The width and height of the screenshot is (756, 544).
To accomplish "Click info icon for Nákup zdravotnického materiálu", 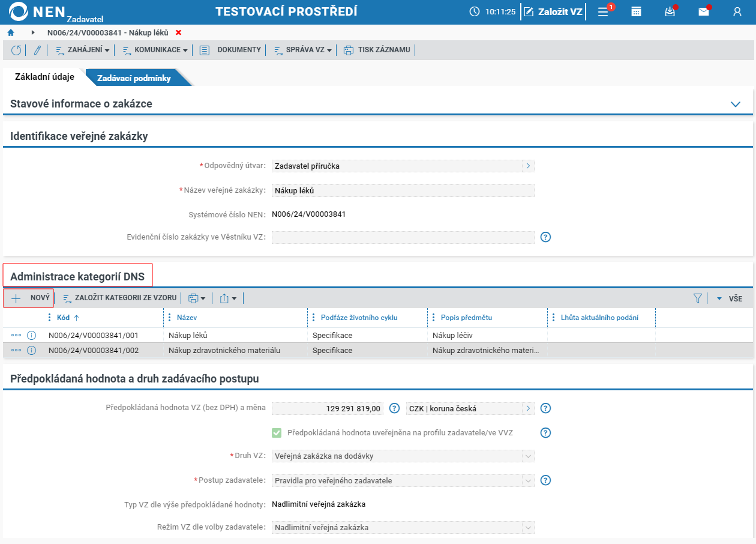I will [x=32, y=350].
